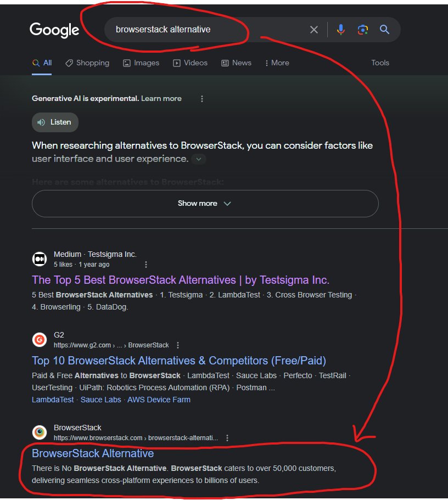The width and height of the screenshot is (448, 500).
Task: Open the G2 result three-dot menu
Action: 178,345
